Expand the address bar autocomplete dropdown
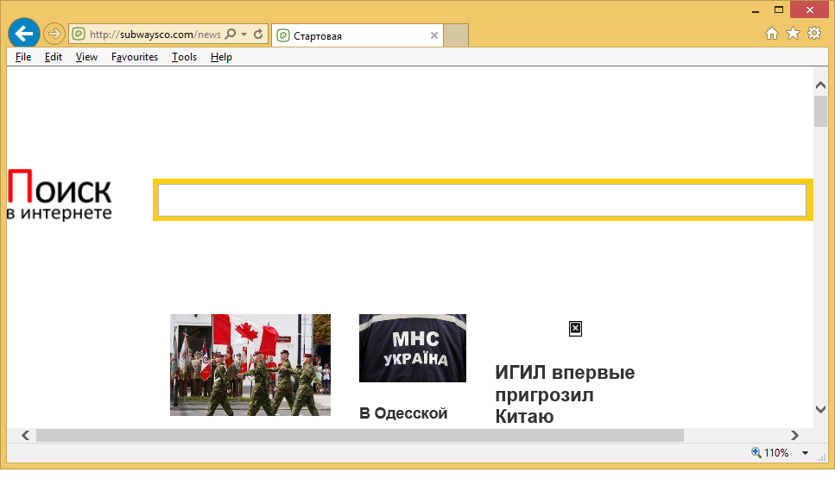This screenshot has width=835, height=504. point(244,35)
